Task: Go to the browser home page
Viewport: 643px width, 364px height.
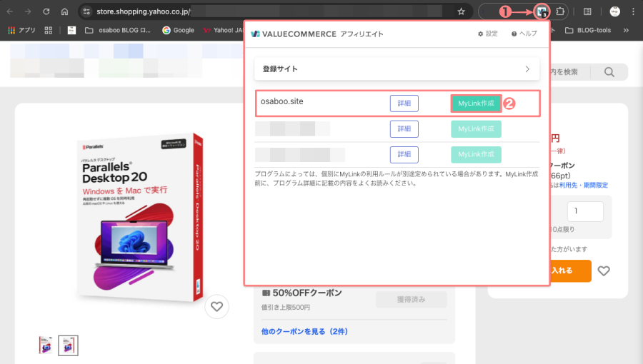Action: point(64,11)
